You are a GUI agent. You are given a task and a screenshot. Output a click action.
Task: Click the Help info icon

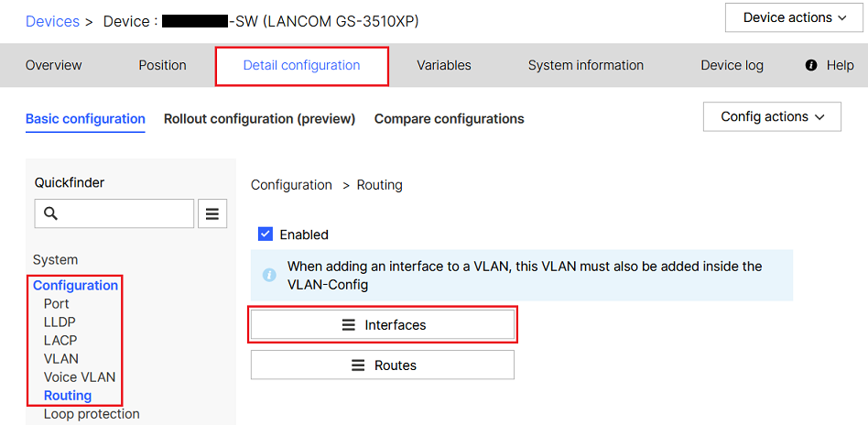tap(810, 66)
